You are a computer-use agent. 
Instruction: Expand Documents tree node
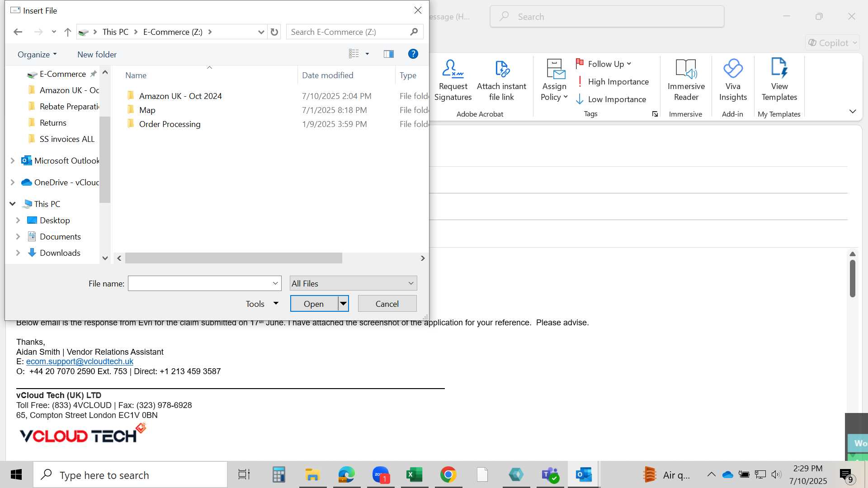click(x=18, y=237)
